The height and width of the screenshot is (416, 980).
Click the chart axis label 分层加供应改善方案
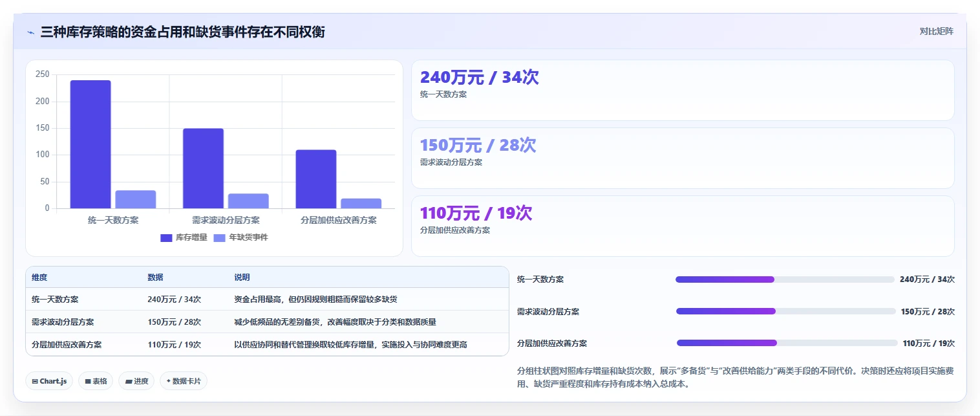coord(339,220)
